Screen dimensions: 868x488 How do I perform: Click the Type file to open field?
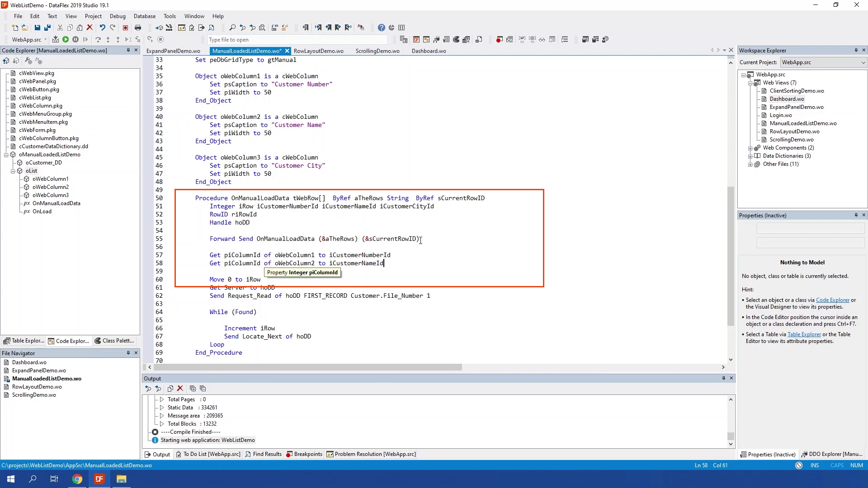tap(297, 40)
